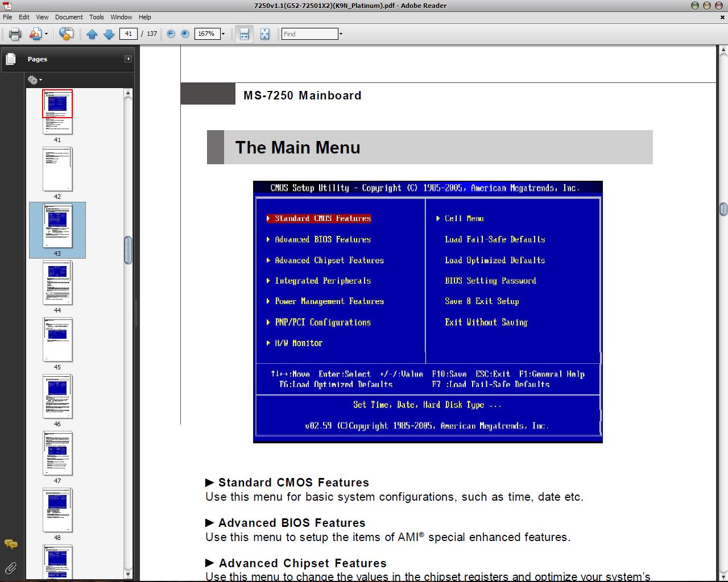
Task: Click the thumbnail panel scrollbar handle
Action: (128, 250)
